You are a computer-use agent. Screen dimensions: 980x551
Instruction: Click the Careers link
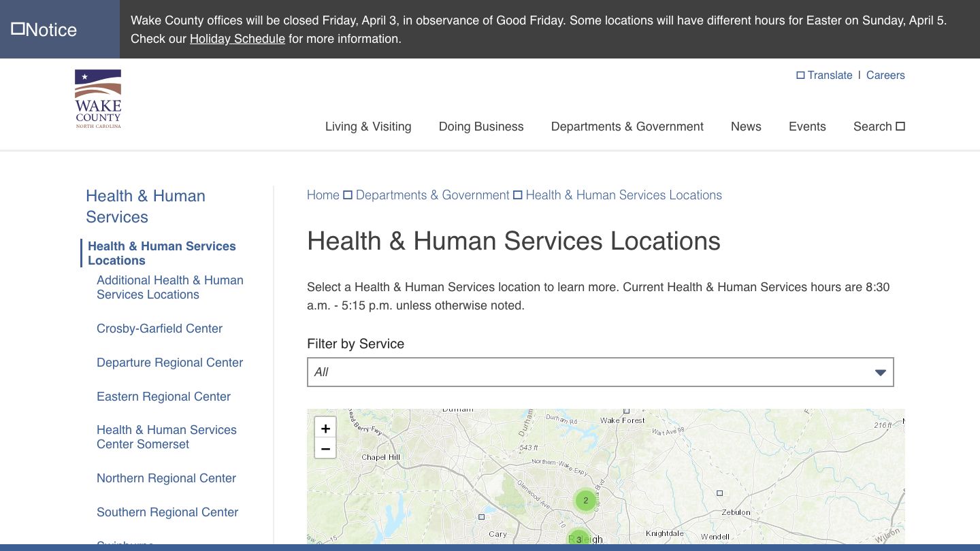pos(885,75)
